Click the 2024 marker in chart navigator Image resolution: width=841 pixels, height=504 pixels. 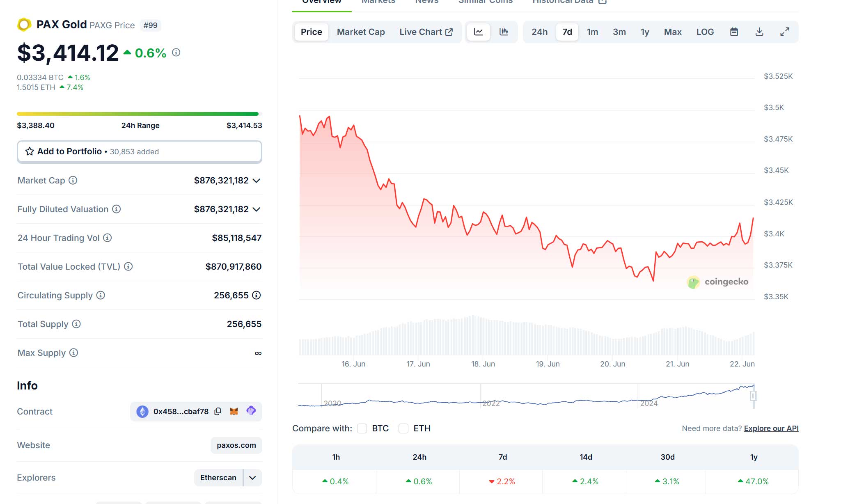(x=649, y=403)
